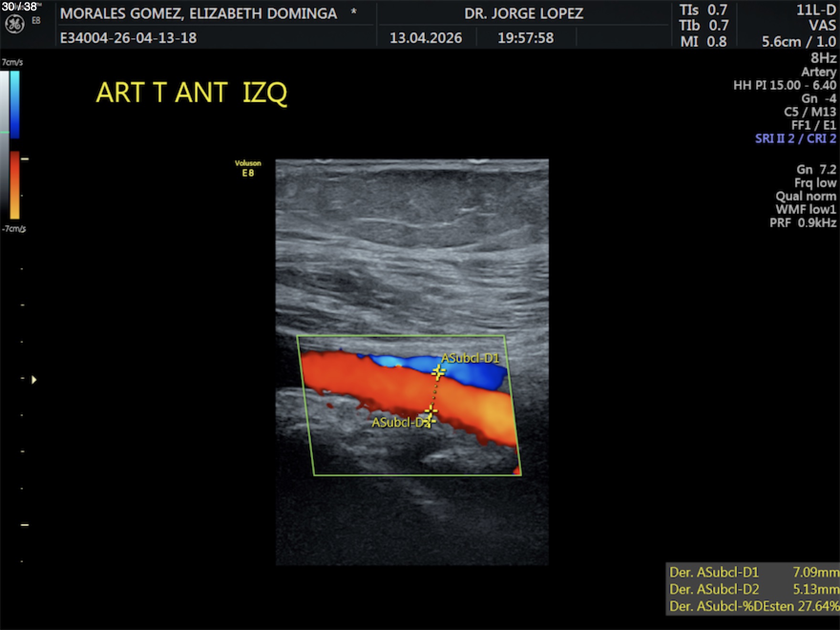Viewport: 840px width, 630px height.
Task: Click the 11L-D probe label
Action: click(816, 10)
